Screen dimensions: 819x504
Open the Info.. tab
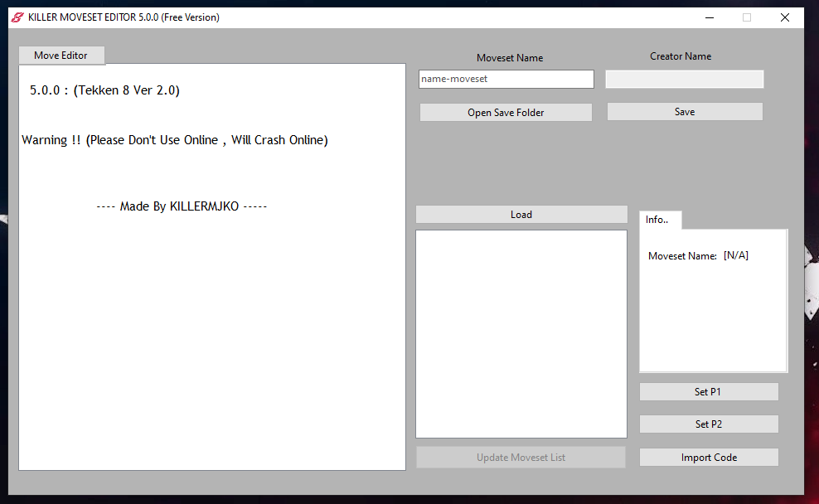click(x=660, y=220)
